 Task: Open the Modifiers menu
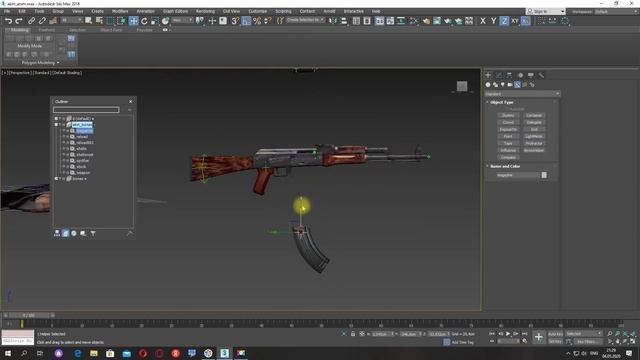click(120, 11)
